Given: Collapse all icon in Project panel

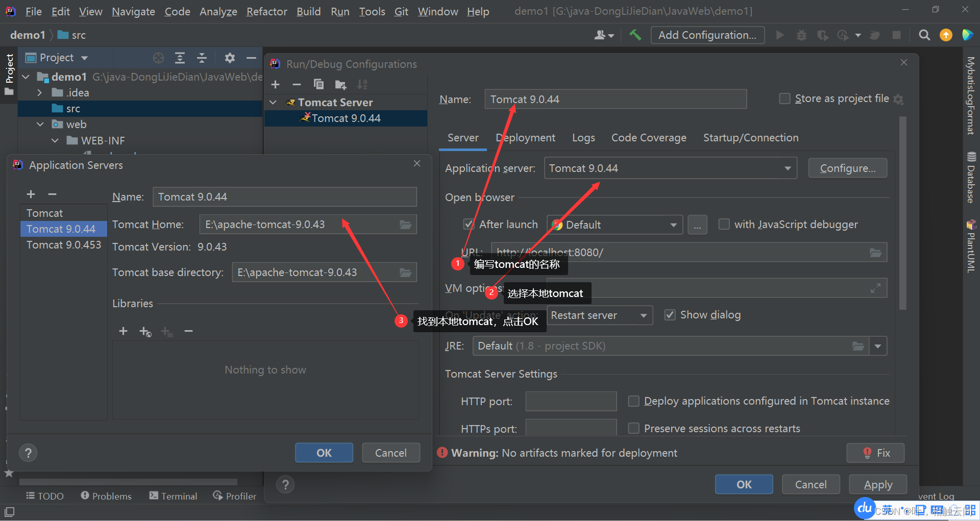Looking at the screenshot, I should coord(202,58).
